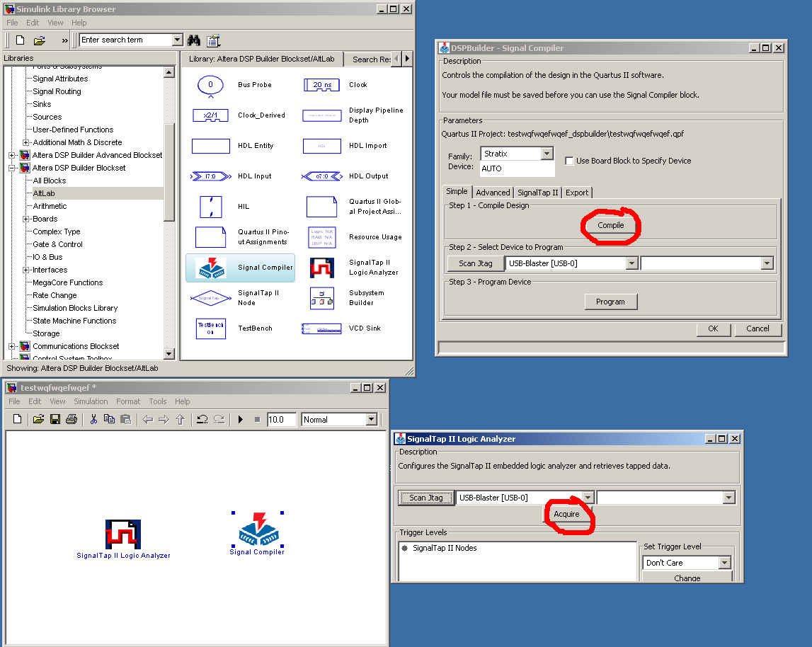
Task: Select SignalTap II Logic Analyzer block on canvas
Action: point(123,534)
